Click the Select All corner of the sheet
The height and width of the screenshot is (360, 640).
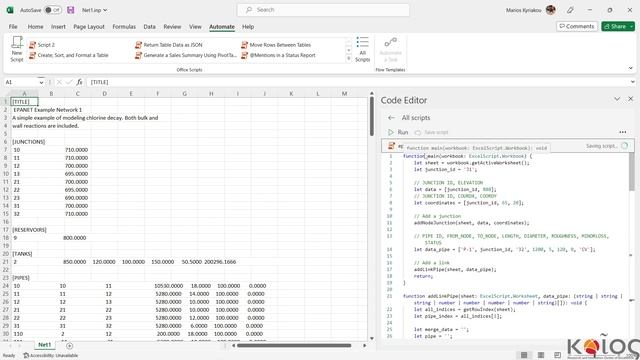coord(5,93)
